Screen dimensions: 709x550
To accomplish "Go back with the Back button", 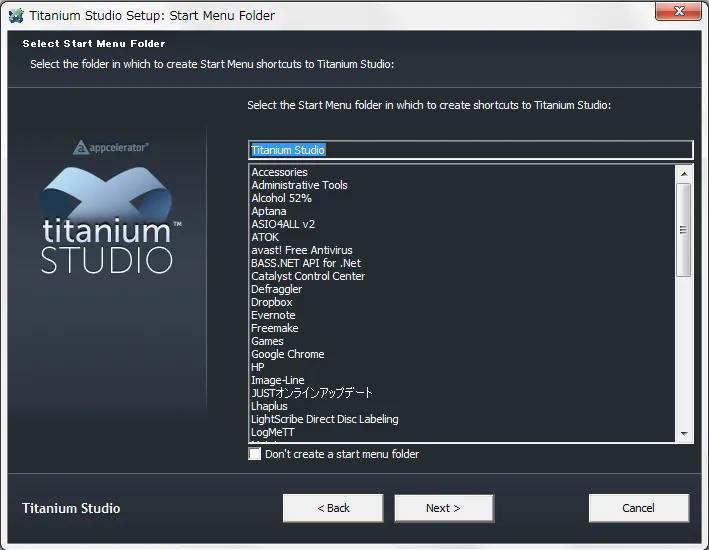I will click(333, 508).
